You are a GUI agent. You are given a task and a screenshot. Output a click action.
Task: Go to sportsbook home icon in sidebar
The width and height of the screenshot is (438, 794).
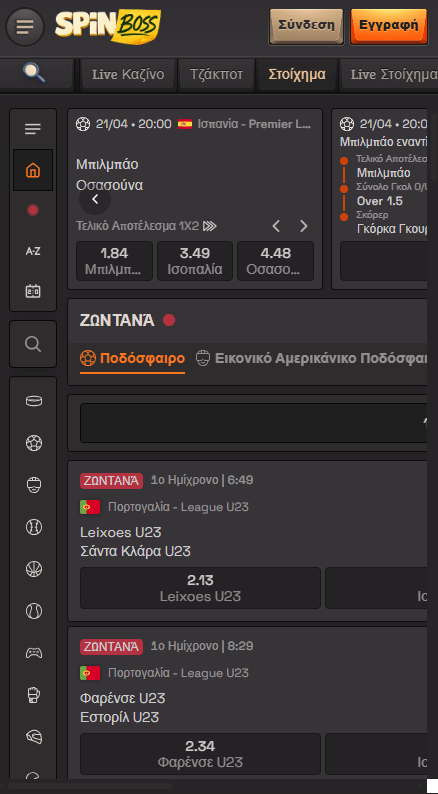(x=33, y=170)
